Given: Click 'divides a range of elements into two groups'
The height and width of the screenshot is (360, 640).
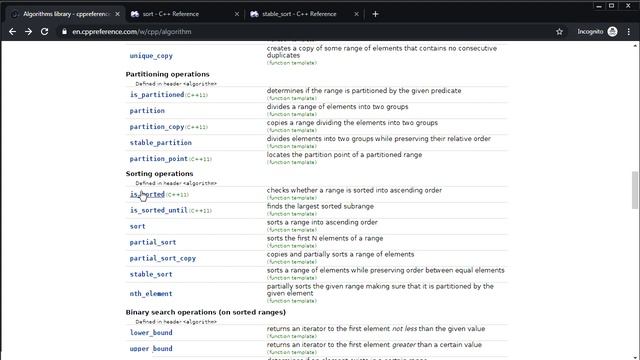Looking at the screenshot, I should (337, 107).
